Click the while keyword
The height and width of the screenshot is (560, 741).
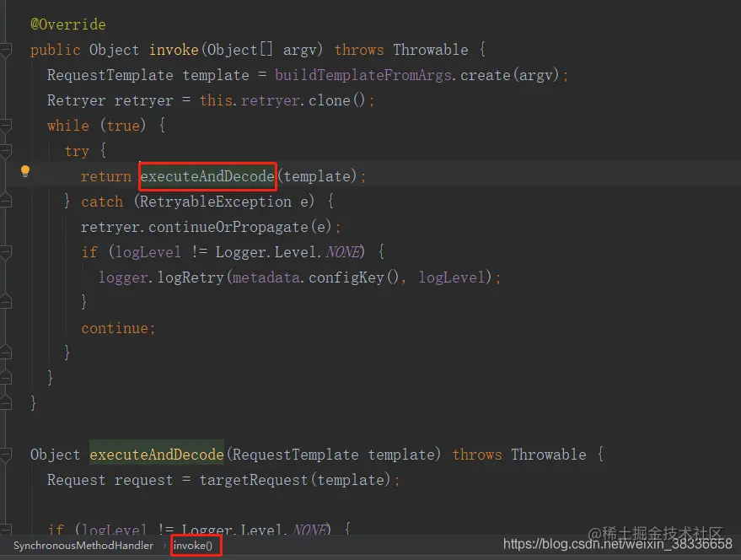[68, 126]
